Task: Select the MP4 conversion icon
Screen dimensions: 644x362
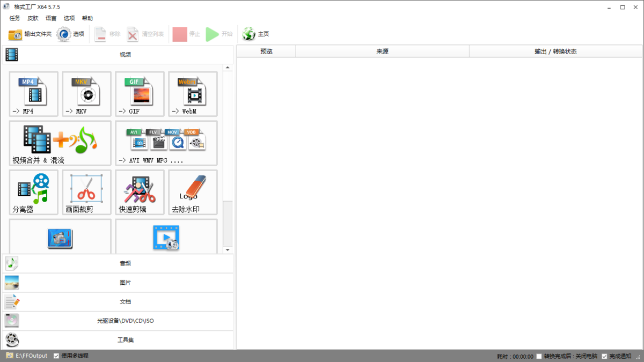Action: click(33, 94)
